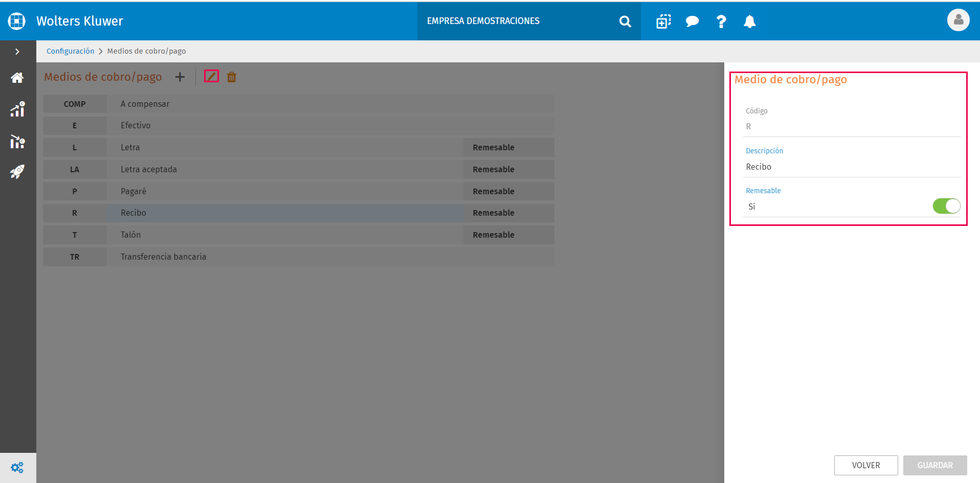980x483 pixels.
Task: Click the TR code cell
Action: pos(75,257)
